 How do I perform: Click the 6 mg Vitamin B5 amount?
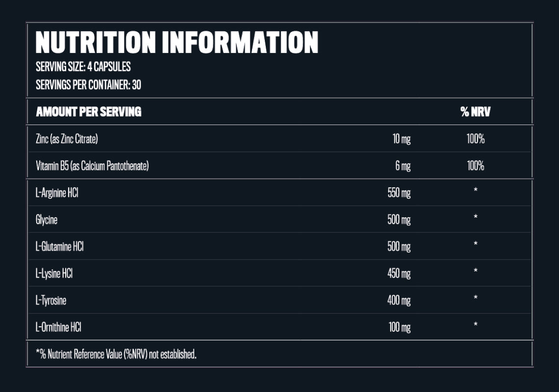(x=403, y=166)
